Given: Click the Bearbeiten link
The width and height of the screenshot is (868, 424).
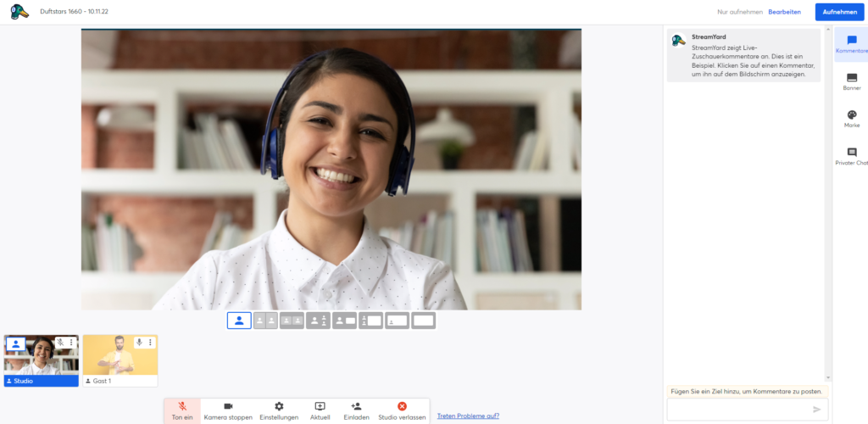Looking at the screenshot, I should pos(784,12).
